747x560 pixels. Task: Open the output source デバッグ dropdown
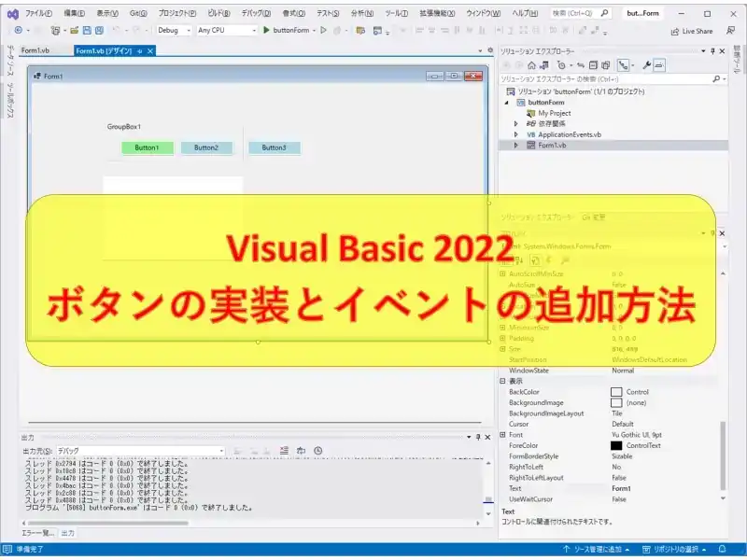pos(141,451)
